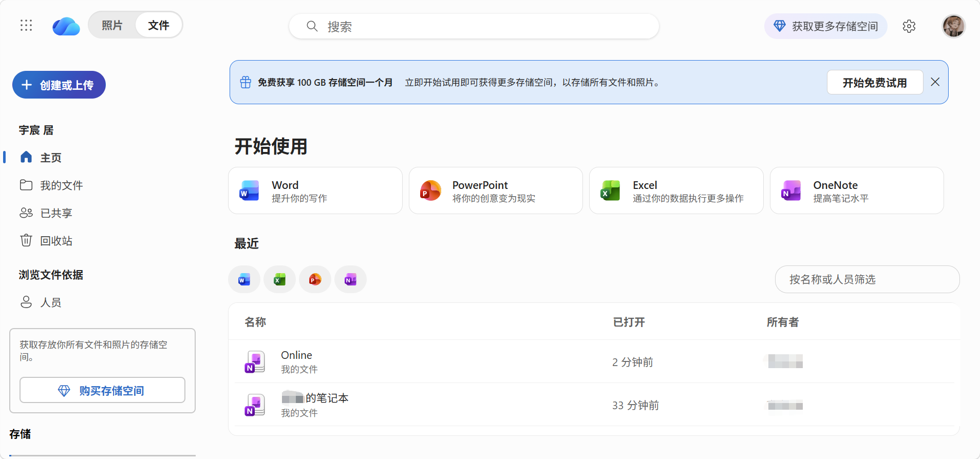Viewport: 980px width, 459px height.
Task: Click PowerPoint icon in its card
Action: click(x=430, y=190)
